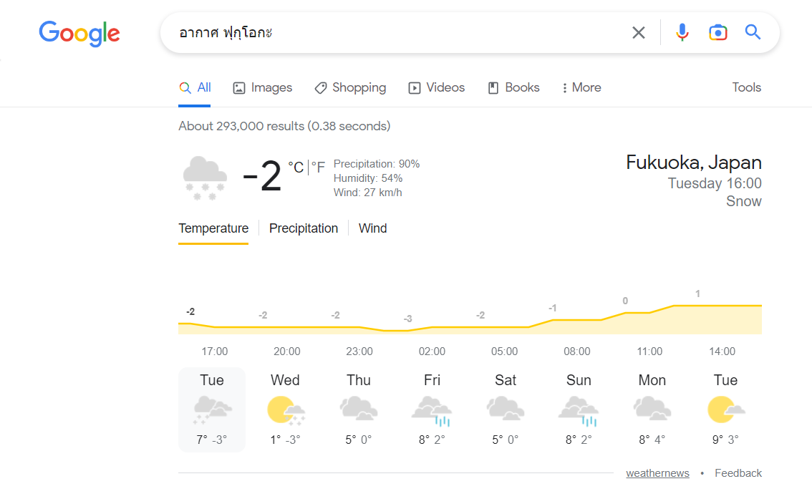Screen dimensions: 812x504
Task: Switch temperature unit to °F
Action: [x=318, y=168]
